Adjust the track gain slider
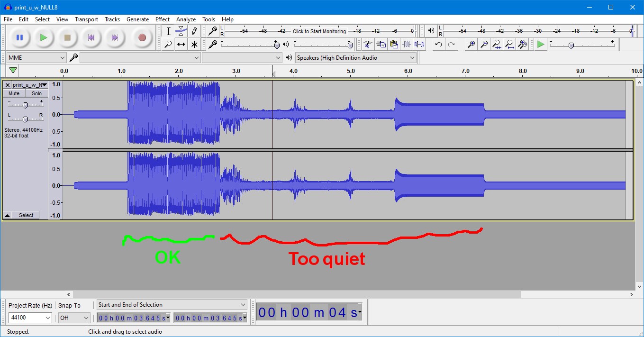 [25, 105]
